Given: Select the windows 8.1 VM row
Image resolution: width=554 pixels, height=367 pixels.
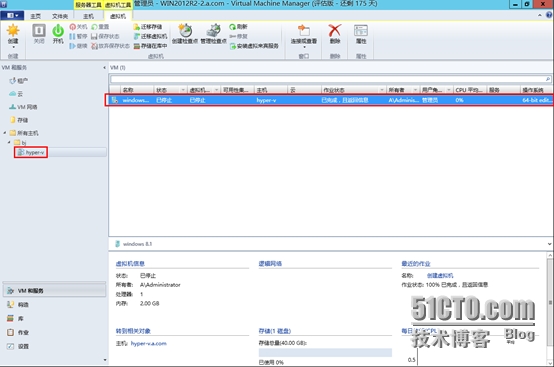Looking at the screenshot, I should [331, 100].
